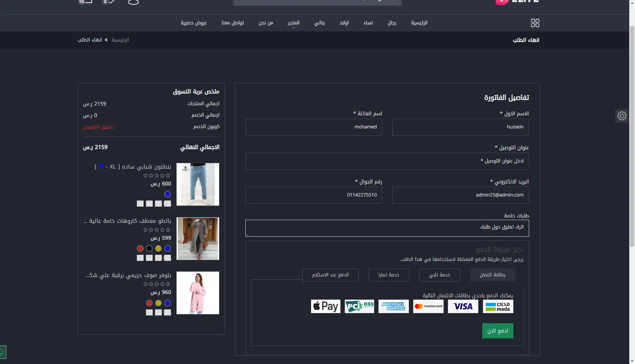
Task: Open عروض حصرية offers page
Action: (x=194, y=23)
